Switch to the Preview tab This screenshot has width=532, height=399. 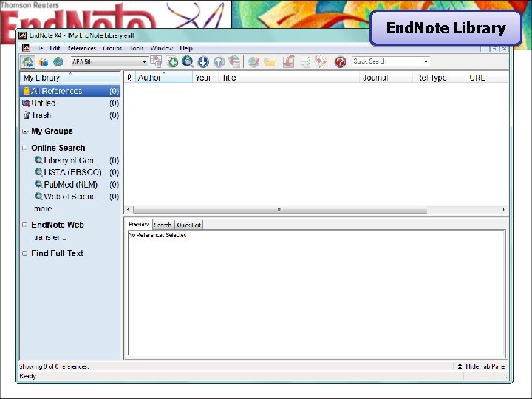coord(139,225)
